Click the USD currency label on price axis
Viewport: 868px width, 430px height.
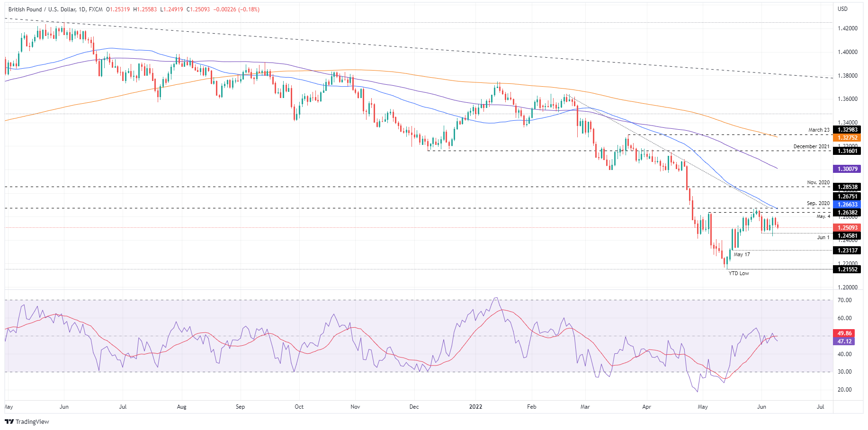(842, 9)
